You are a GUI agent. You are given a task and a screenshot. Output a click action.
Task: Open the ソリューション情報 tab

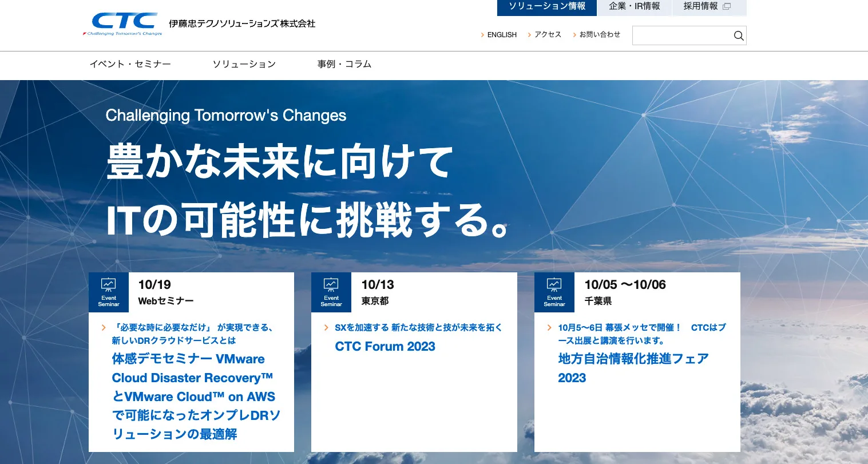pyautogui.click(x=547, y=7)
